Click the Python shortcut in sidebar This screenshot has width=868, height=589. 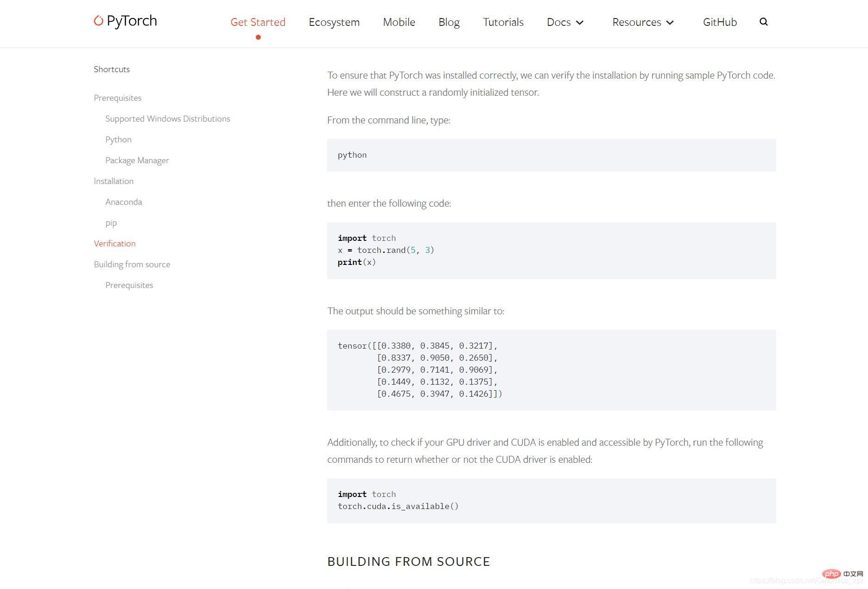pos(118,140)
